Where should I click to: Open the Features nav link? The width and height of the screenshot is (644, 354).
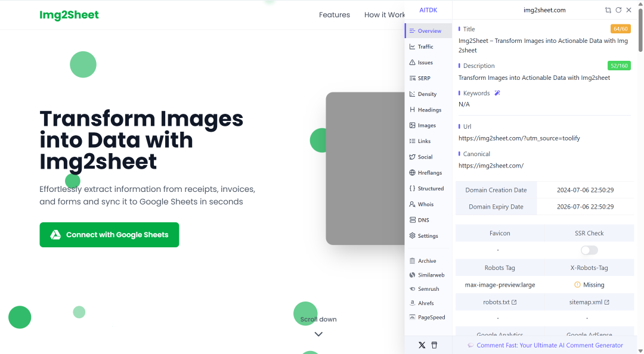coord(335,15)
